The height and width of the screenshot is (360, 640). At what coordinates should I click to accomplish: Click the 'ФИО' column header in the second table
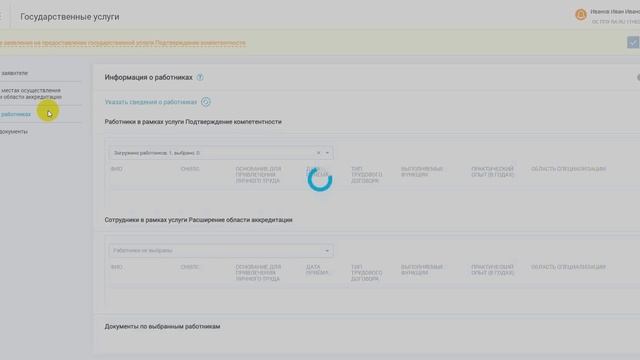click(x=116, y=267)
